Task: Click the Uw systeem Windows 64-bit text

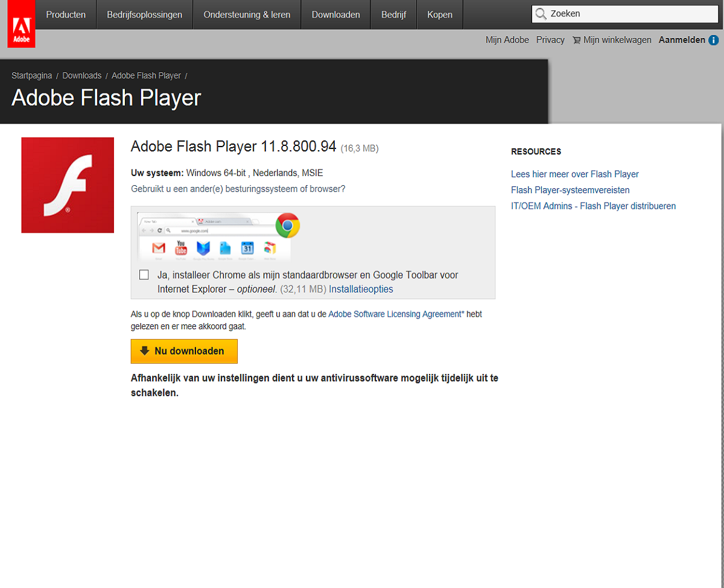Action: tap(227, 173)
